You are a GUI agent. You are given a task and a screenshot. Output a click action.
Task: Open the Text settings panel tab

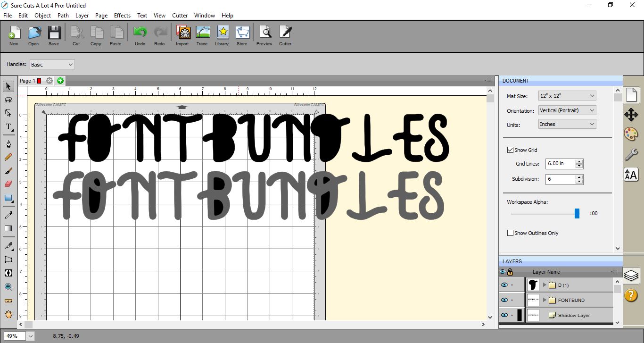point(631,174)
